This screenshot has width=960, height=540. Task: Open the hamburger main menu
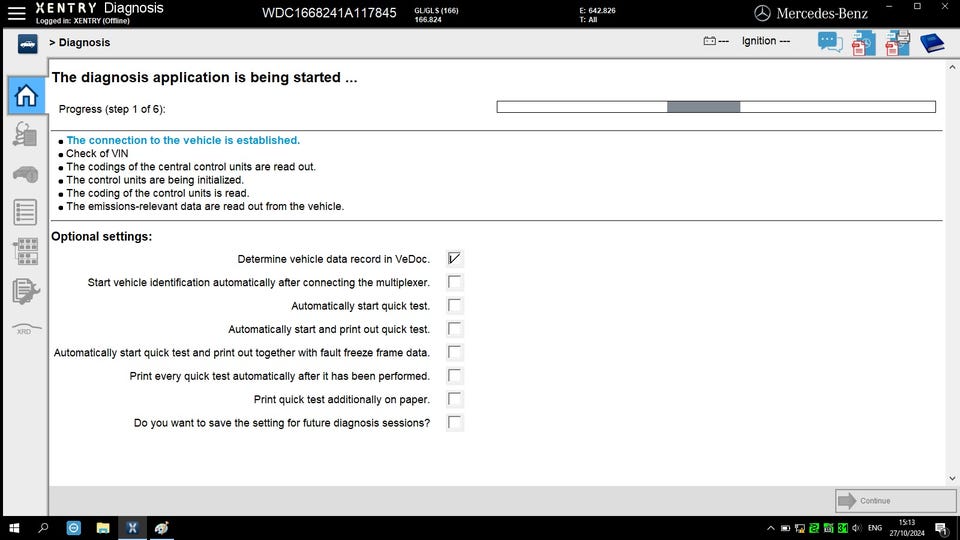click(17, 13)
